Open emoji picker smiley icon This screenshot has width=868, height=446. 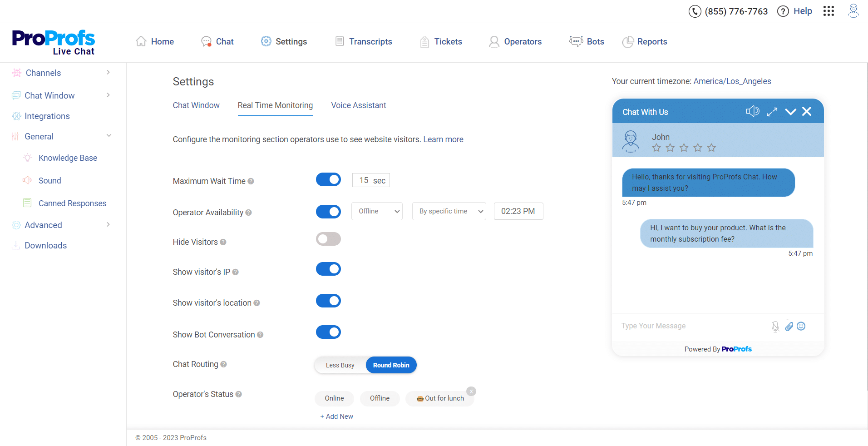pyautogui.click(x=801, y=326)
